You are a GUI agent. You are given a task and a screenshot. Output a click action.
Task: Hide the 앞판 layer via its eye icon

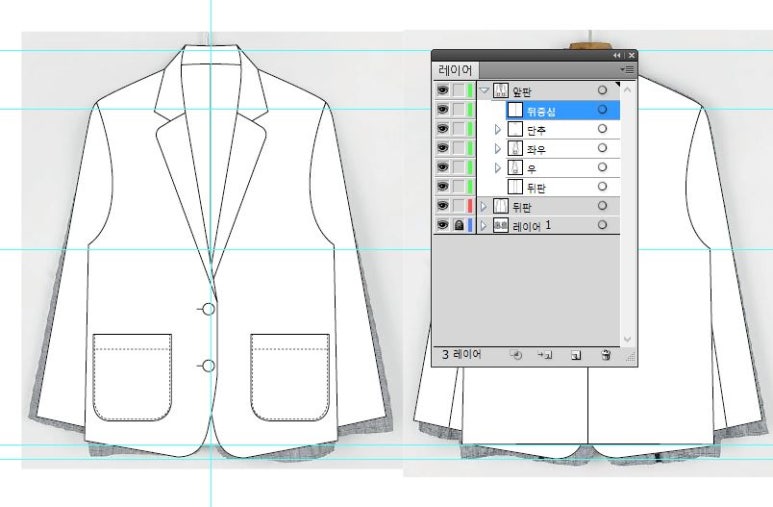(443, 91)
